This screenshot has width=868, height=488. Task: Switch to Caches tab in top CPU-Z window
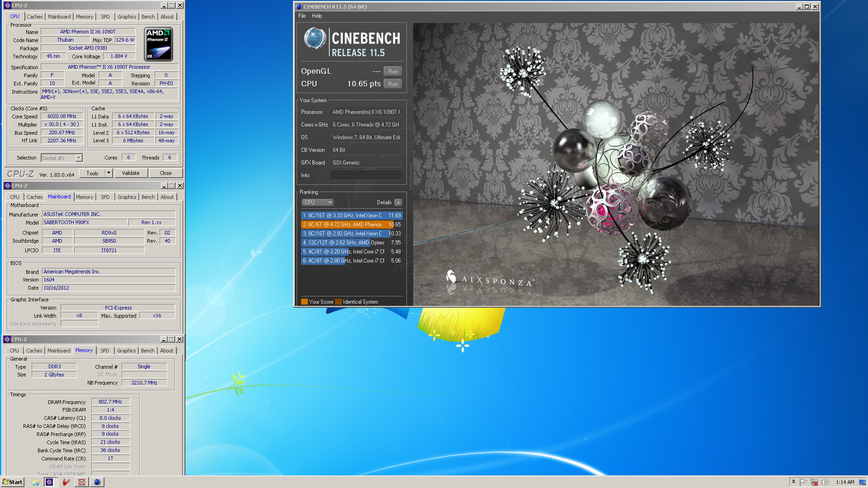(x=34, y=17)
